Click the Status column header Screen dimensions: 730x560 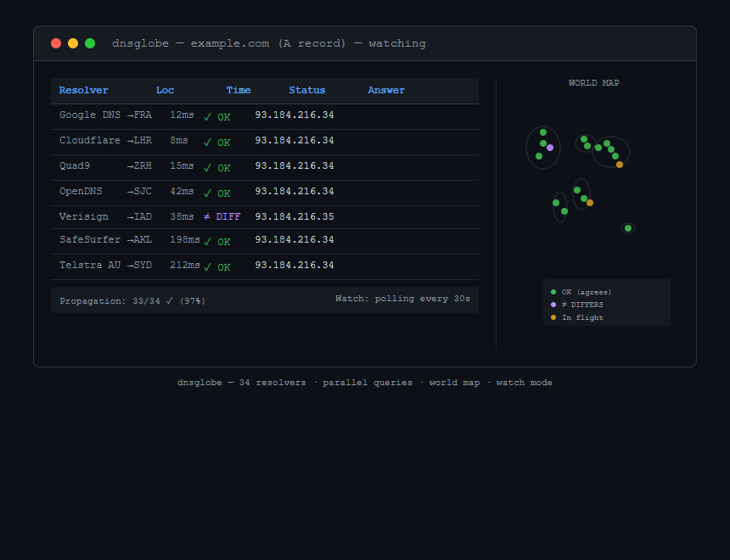(x=307, y=90)
